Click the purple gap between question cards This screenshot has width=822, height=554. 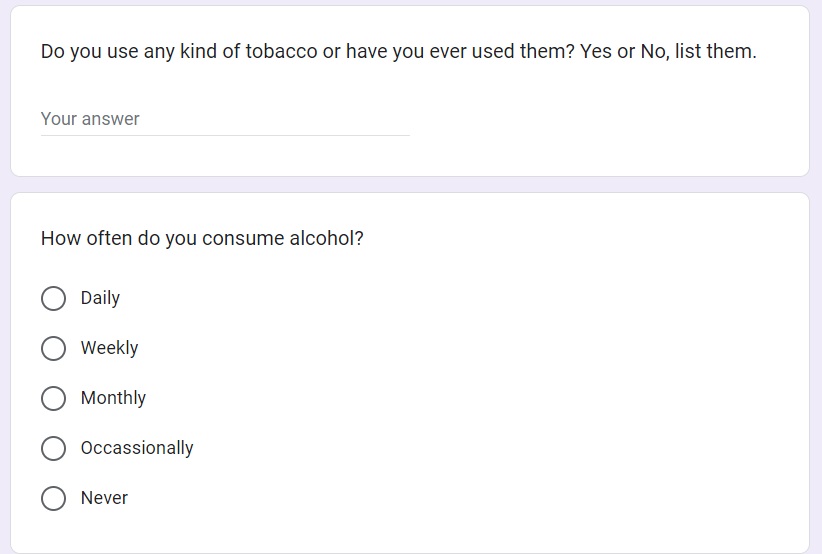click(x=410, y=185)
